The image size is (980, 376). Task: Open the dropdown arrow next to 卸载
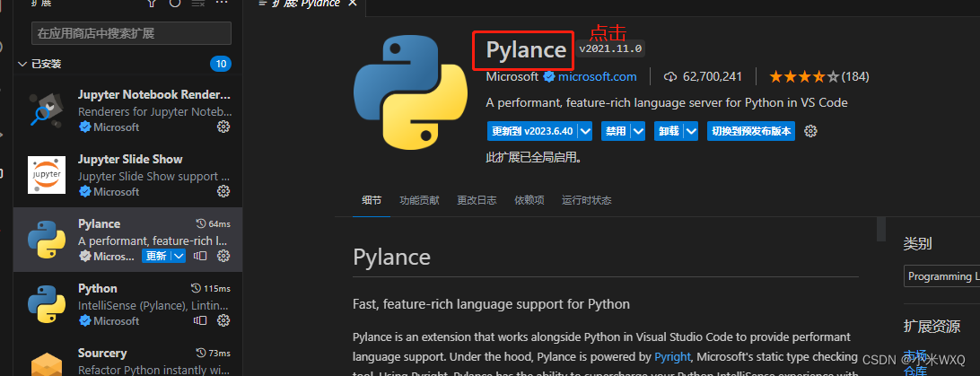[x=691, y=131]
